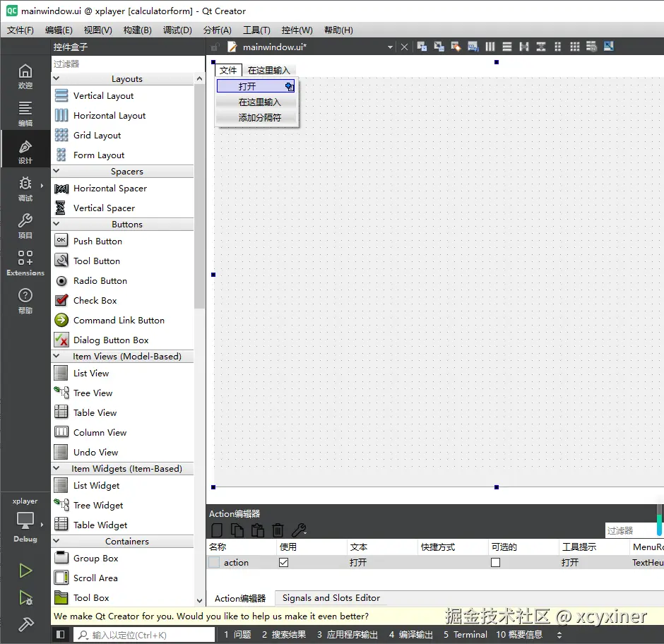Screen dimensions: 664x644
Task: Click Copy icon in Action editor
Action: 237,530
